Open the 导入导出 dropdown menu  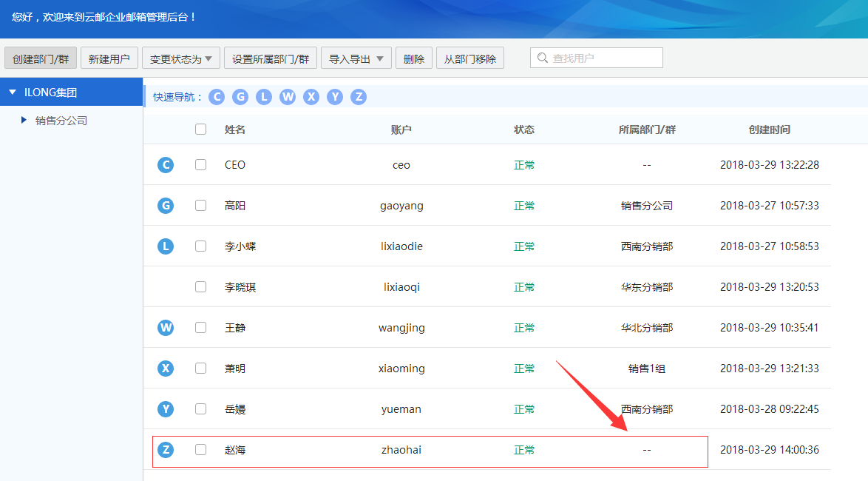(x=356, y=58)
